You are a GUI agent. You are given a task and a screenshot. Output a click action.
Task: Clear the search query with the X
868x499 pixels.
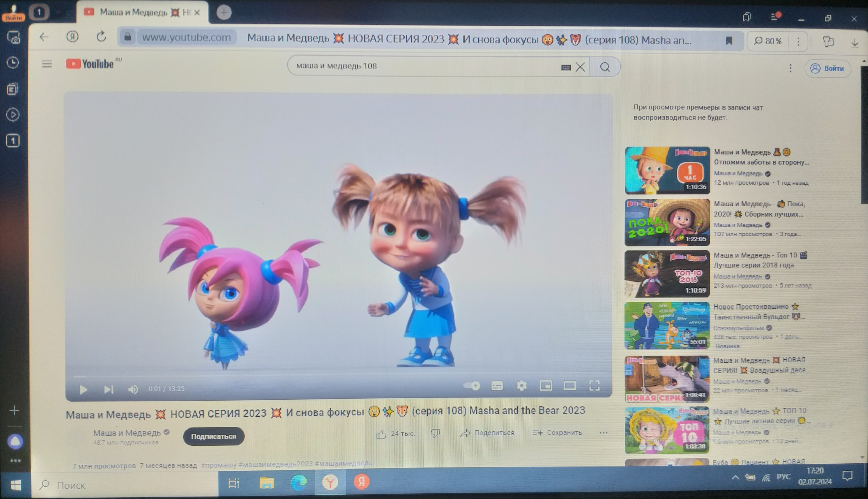coord(580,67)
